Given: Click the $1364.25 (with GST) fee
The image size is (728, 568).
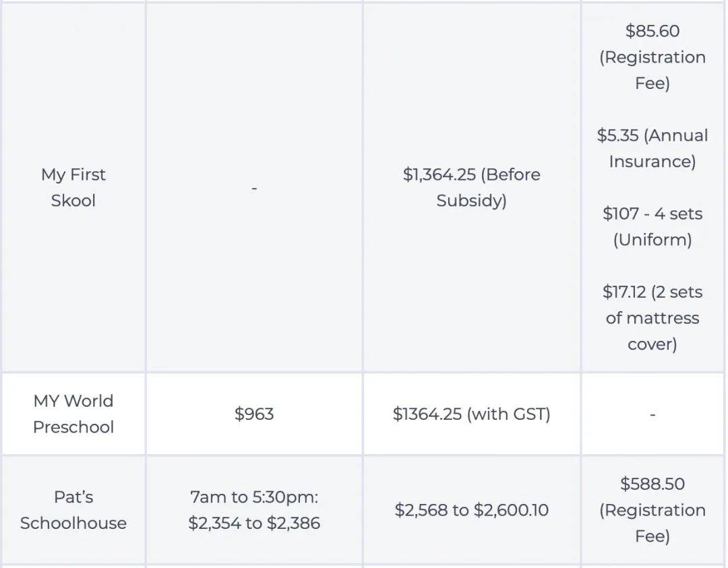Looking at the screenshot, I should click(471, 414).
